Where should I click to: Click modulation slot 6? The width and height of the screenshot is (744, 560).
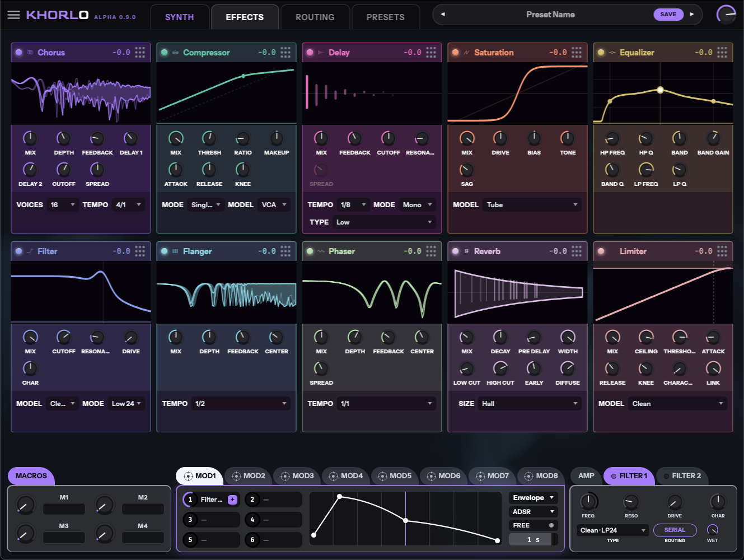tap(273, 540)
